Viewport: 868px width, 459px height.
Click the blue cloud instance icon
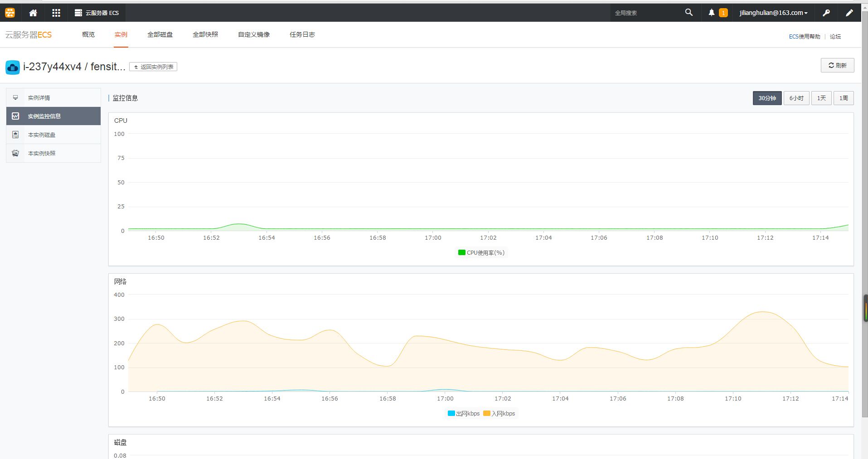pos(13,67)
